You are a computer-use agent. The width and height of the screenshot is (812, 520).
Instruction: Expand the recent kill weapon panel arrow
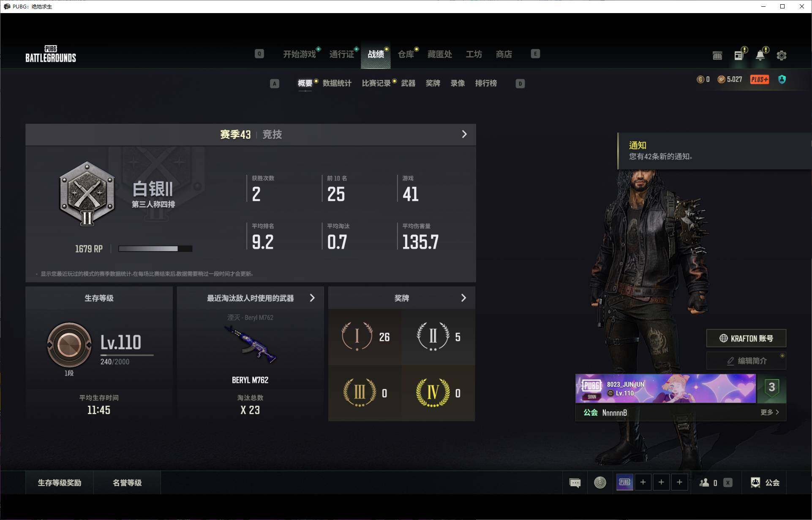tap(312, 298)
